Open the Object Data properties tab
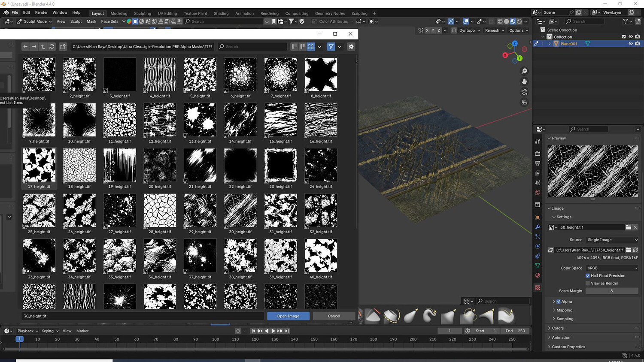The height and width of the screenshot is (362, 644). (x=538, y=266)
